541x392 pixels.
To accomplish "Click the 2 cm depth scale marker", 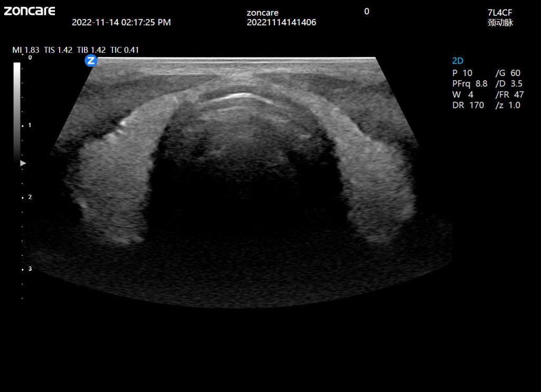I will pos(30,197).
